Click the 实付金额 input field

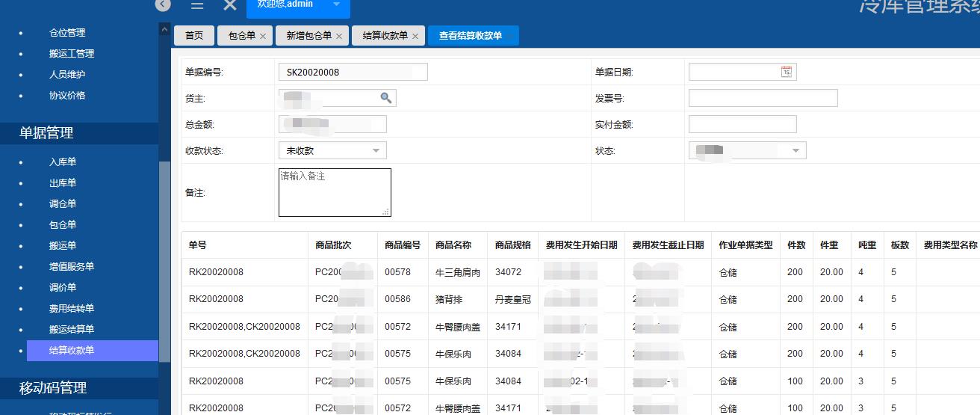click(x=742, y=124)
